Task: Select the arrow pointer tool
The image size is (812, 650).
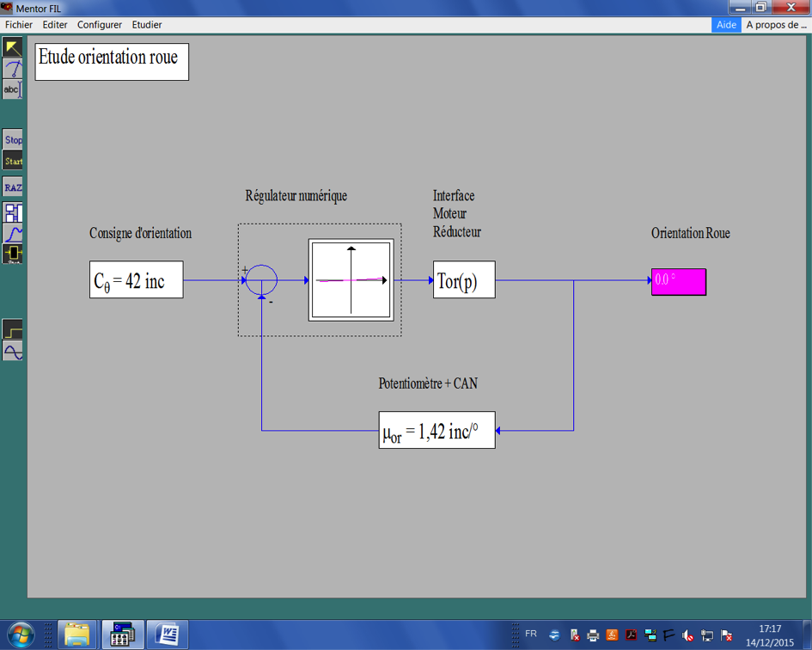Action: [x=12, y=47]
